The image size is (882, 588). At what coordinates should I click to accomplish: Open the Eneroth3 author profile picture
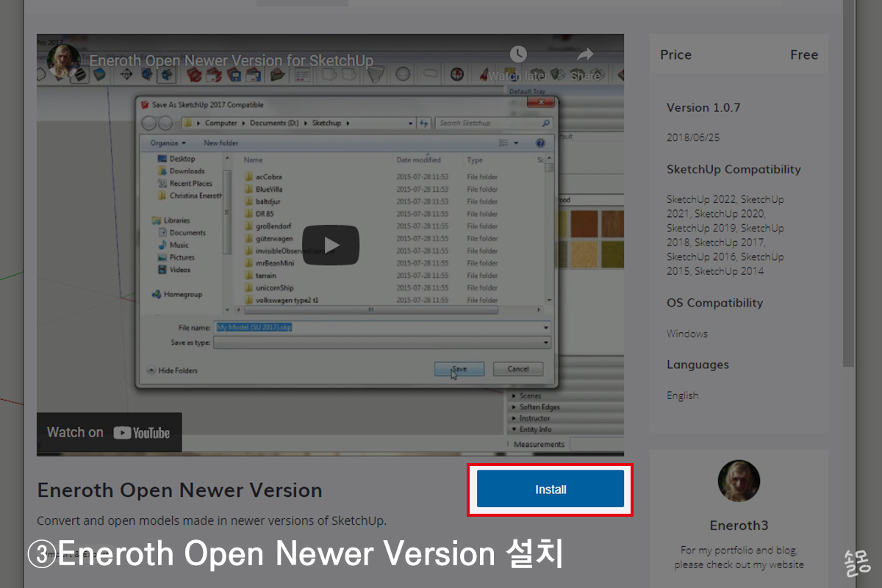tap(739, 481)
